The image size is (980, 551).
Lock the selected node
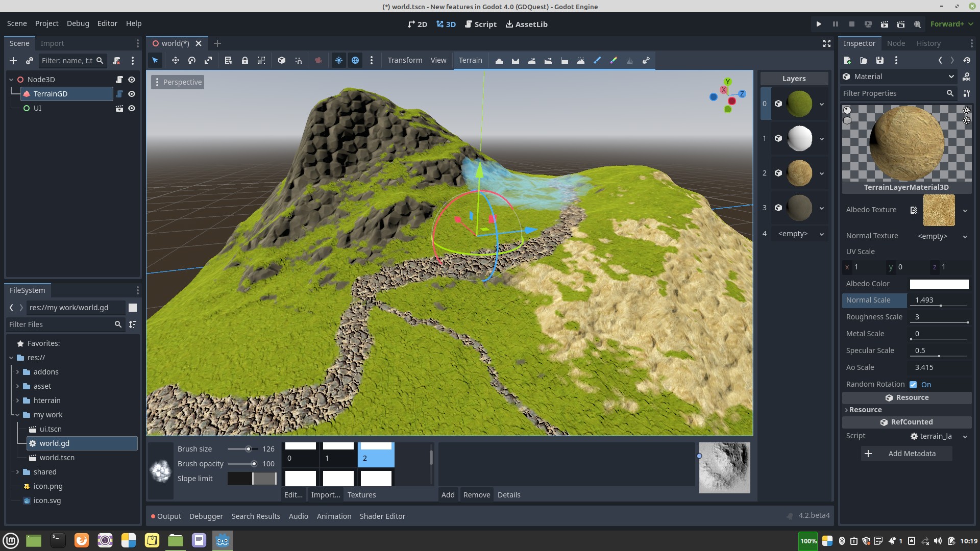244,60
